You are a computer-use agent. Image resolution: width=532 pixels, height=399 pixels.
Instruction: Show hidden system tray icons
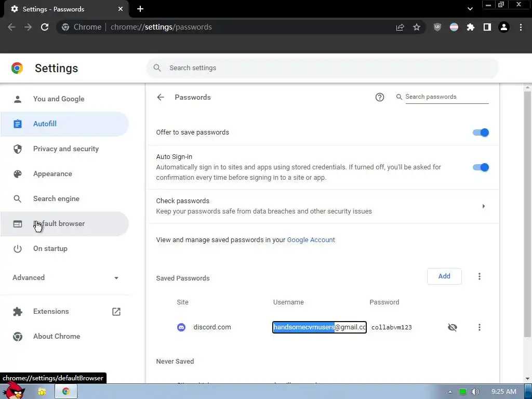(450, 392)
